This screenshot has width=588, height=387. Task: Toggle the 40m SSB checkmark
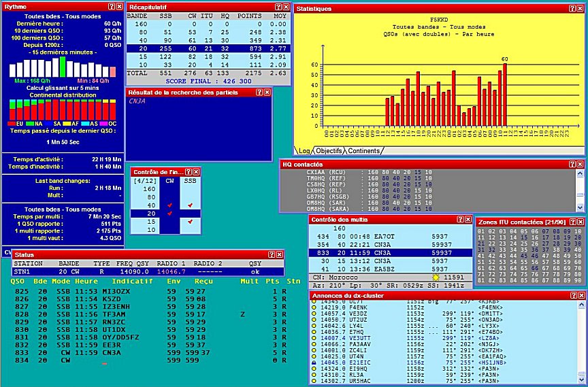[191, 204]
